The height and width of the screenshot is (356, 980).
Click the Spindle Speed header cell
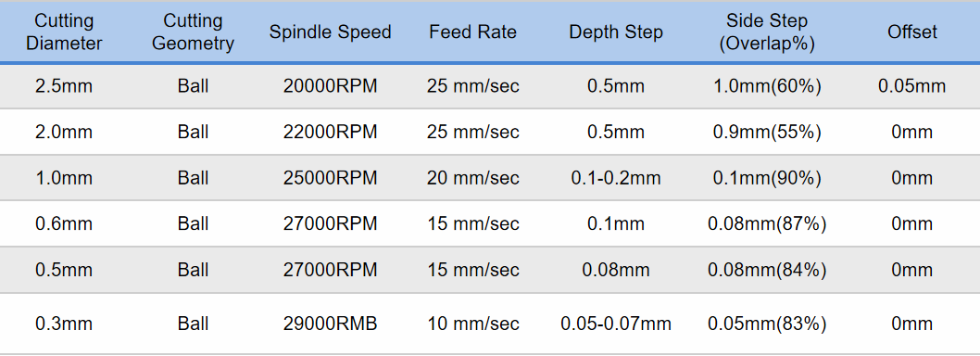[x=330, y=32]
